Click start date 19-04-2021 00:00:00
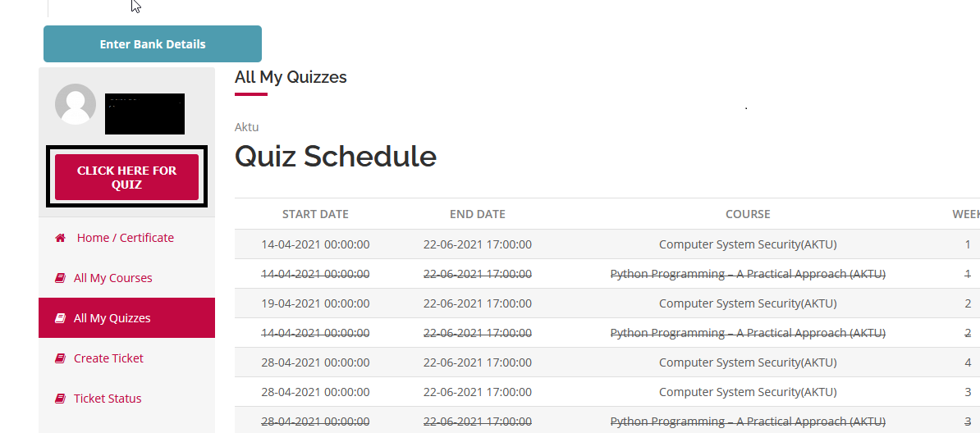This screenshot has width=980, height=433. click(316, 303)
